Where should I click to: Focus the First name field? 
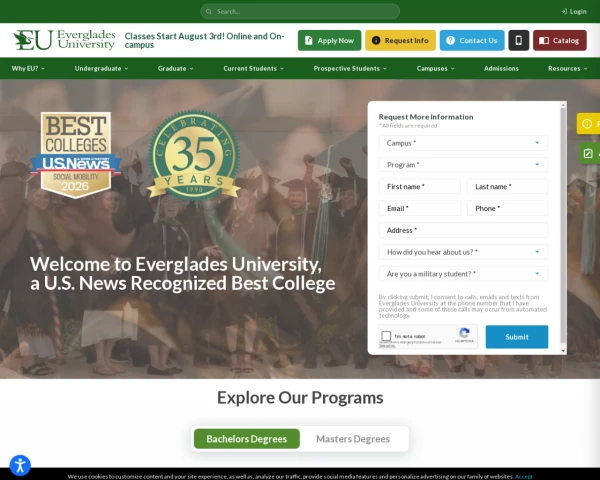[420, 186]
